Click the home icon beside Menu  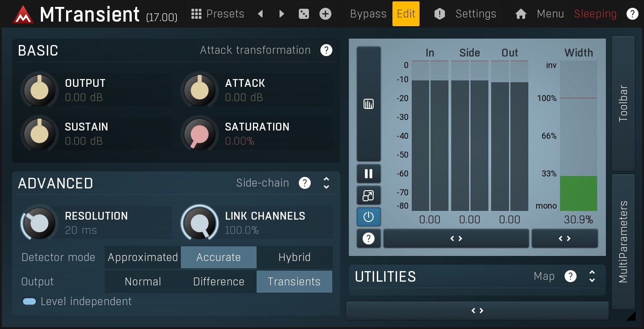click(x=521, y=14)
